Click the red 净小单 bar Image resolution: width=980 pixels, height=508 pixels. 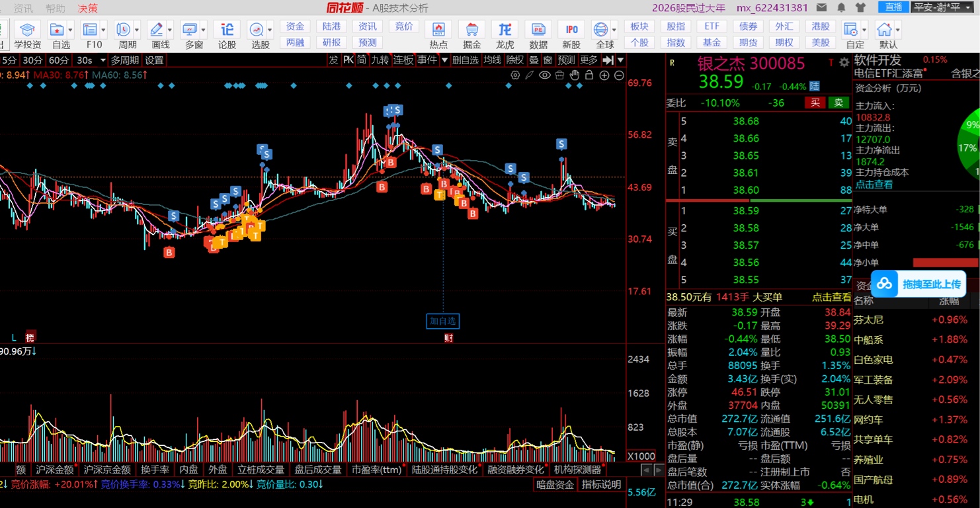[x=946, y=263]
